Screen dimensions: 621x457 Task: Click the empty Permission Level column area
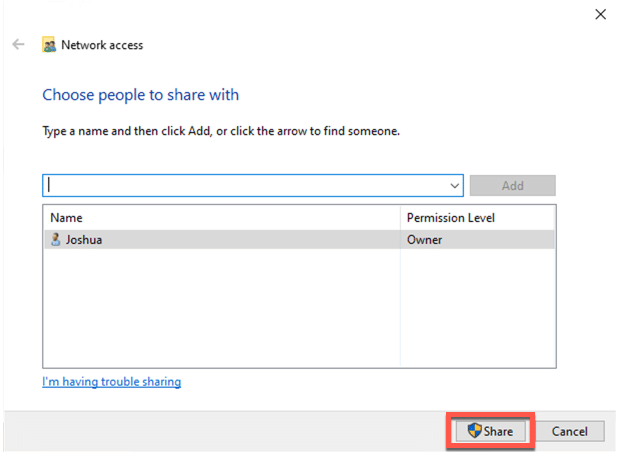[478, 310]
